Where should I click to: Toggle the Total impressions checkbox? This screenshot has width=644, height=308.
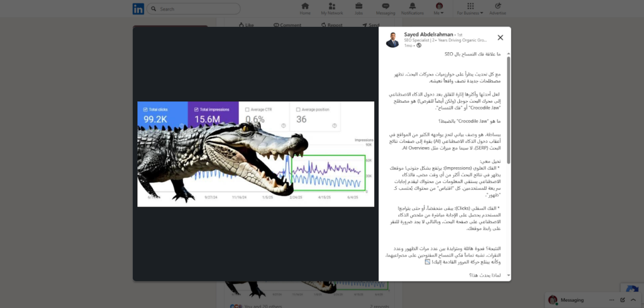tap(197, 109)
